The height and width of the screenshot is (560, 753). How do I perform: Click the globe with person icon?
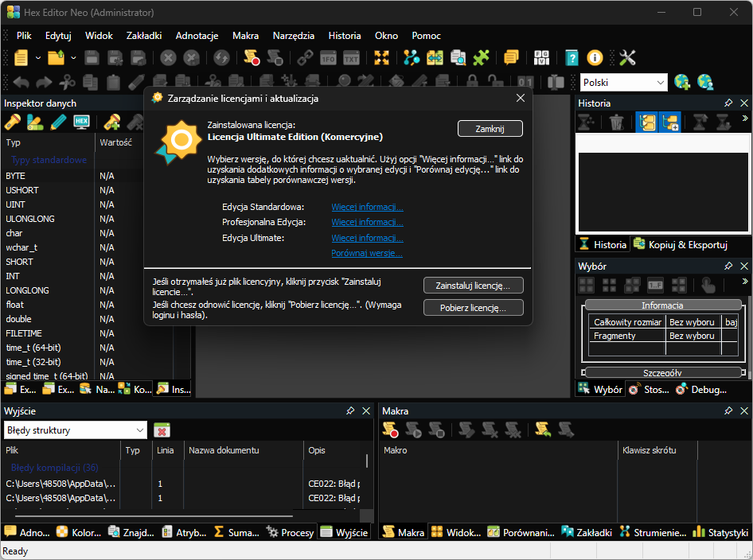[705, 83]
